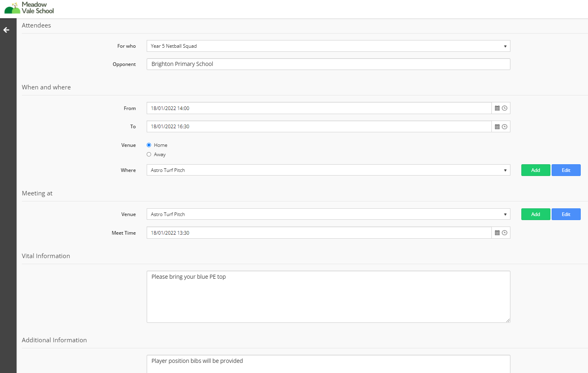Open the clock time picker for From

[x=504, y=108]
